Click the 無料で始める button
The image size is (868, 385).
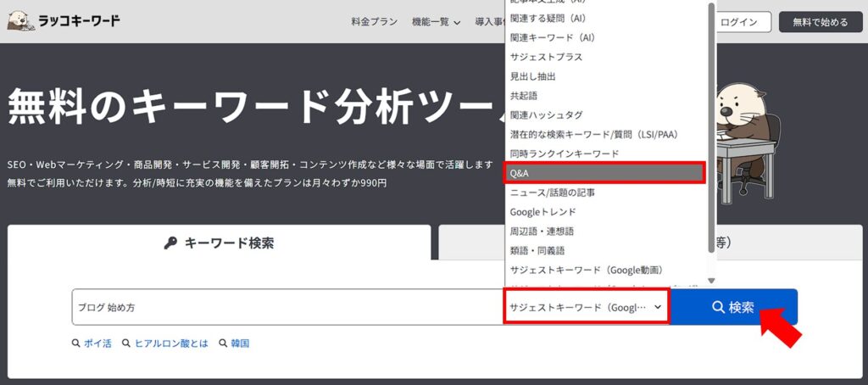821,22
